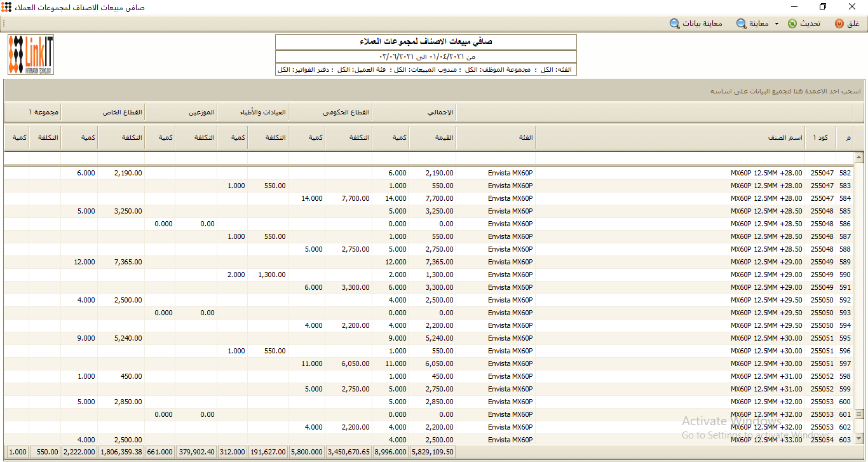Screen dimensions: 868x462
Task: Click the القيمة column header
Action: [x=433, y=137]
